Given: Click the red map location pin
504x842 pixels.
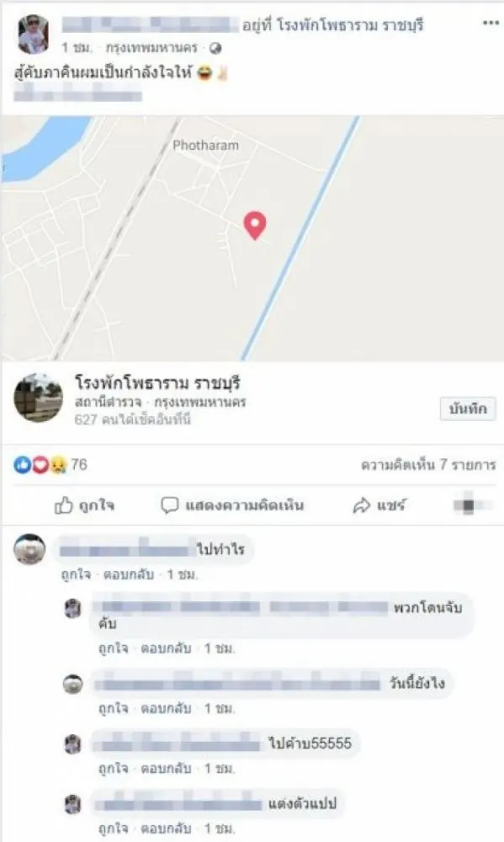Looking at the screenshot, I should (255, 226).
